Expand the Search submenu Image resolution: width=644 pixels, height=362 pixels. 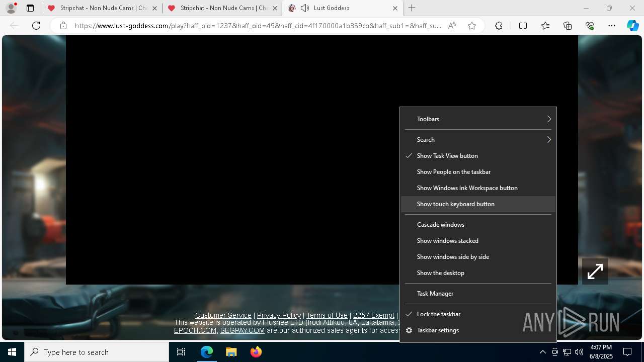coord(478,140)
